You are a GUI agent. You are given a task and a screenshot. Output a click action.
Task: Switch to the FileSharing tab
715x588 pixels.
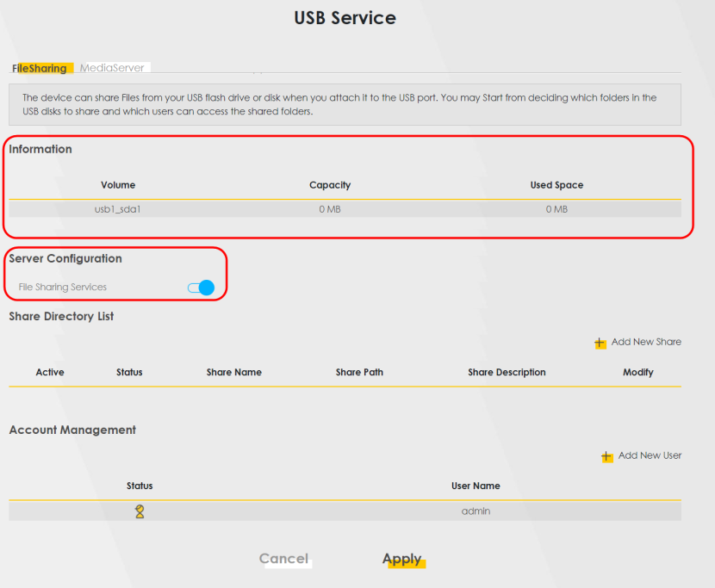40,68
